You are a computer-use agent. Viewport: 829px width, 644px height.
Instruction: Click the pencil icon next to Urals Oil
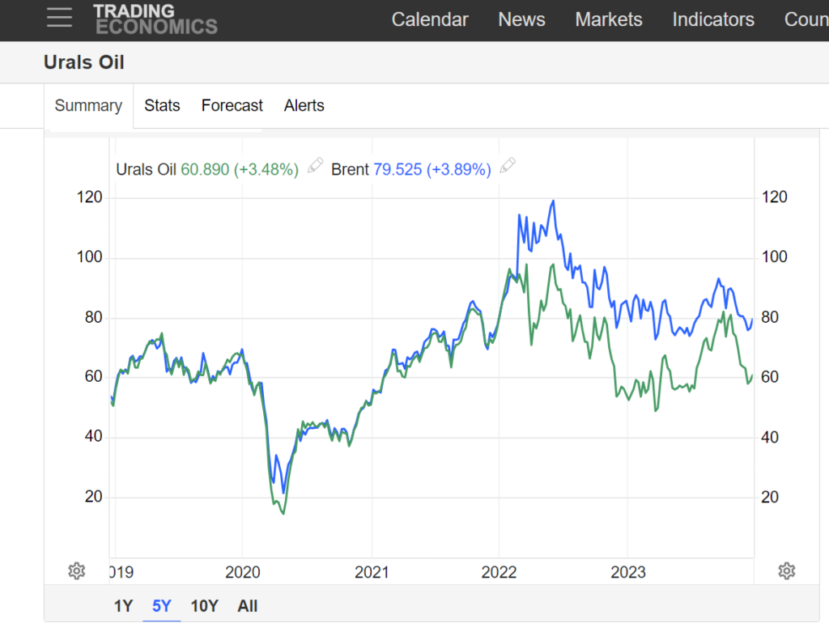point(314,166)
